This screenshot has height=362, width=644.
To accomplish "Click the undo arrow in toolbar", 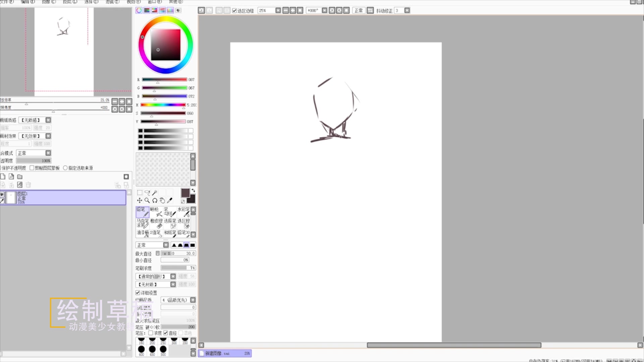I will pos(201,10).
